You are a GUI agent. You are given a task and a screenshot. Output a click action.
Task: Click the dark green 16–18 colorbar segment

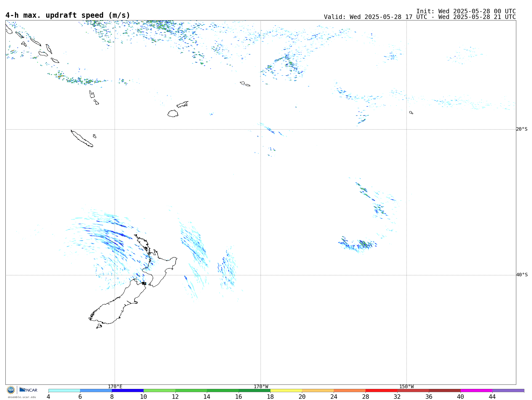pyautogui.click(x=254, y=390)
